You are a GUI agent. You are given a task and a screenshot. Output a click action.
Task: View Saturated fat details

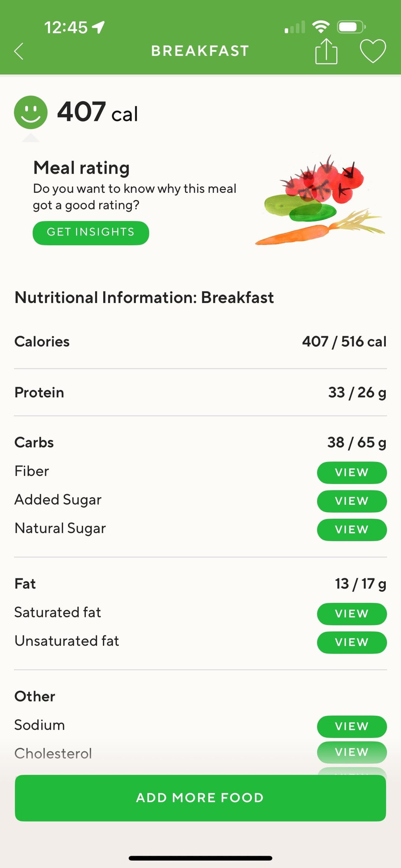coord(351,614)
